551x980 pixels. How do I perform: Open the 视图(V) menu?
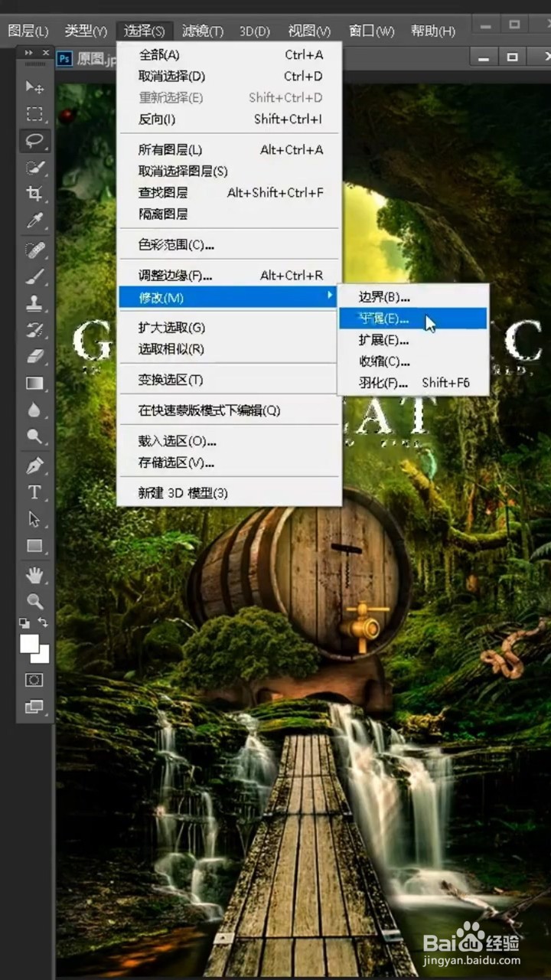coord(309,31)
